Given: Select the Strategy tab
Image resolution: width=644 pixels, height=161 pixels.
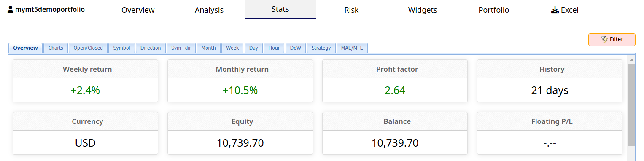Looking at the screenshot, I should (321, 48).
